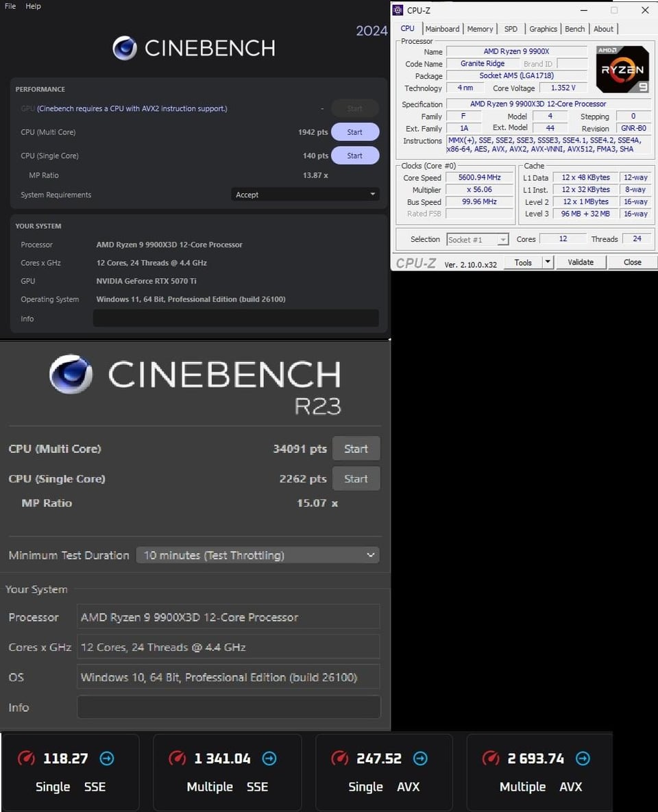Start CPU Multi Core test in Cinebench 2024
The image size is (658, 812).
[x=355, y=132]
